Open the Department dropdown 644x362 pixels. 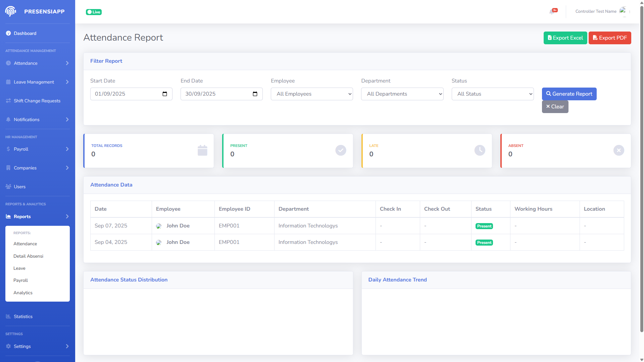point(402,94)
